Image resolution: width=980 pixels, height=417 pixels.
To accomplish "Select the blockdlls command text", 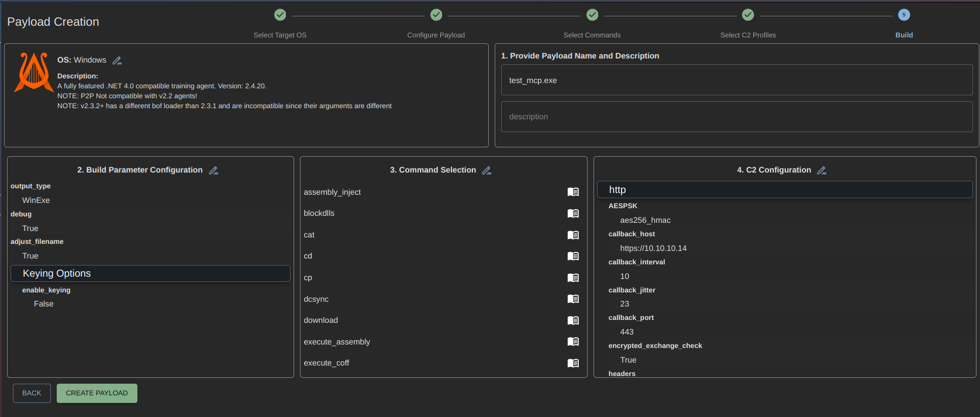I will coord(319,213).
